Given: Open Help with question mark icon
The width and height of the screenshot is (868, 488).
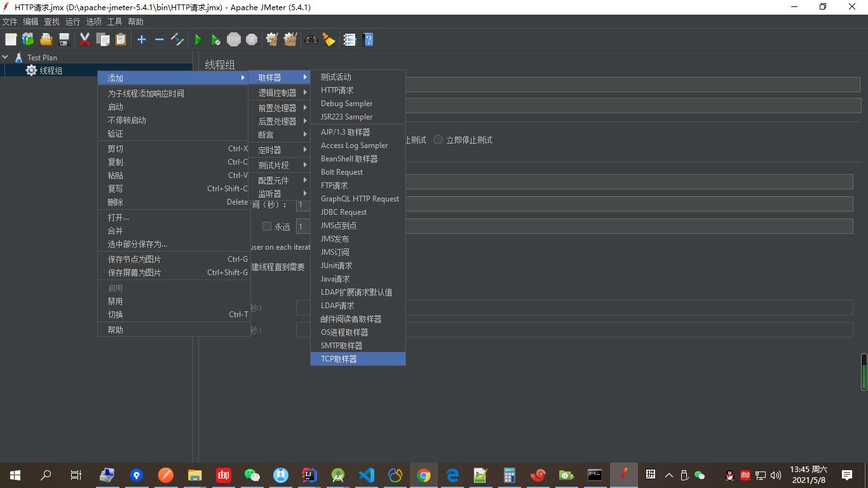Looking at the screenshot, I should click(x=367, y=39).
